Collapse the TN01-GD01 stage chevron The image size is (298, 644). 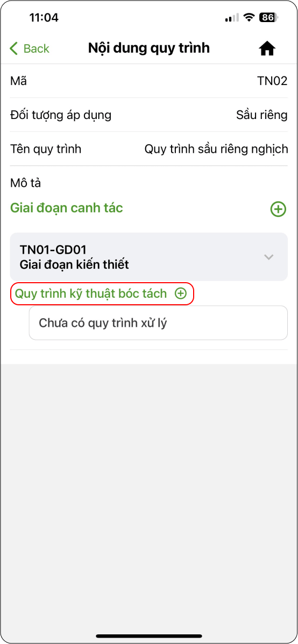click(269, 257)
